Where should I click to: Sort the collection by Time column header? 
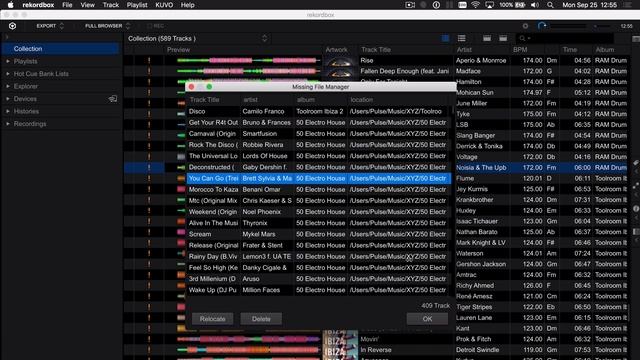569,50
